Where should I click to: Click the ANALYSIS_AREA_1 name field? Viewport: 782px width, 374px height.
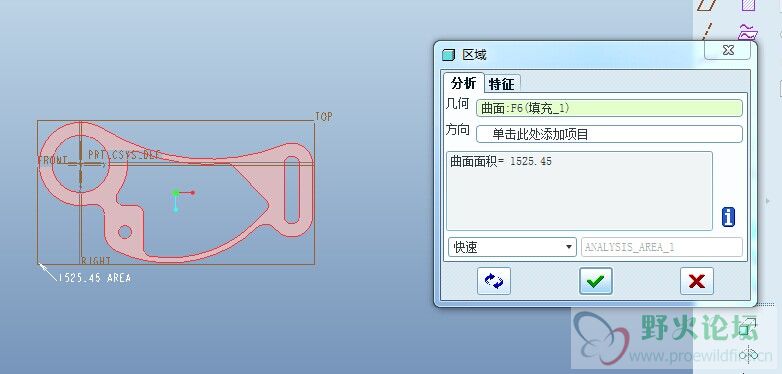click(662, 247)
